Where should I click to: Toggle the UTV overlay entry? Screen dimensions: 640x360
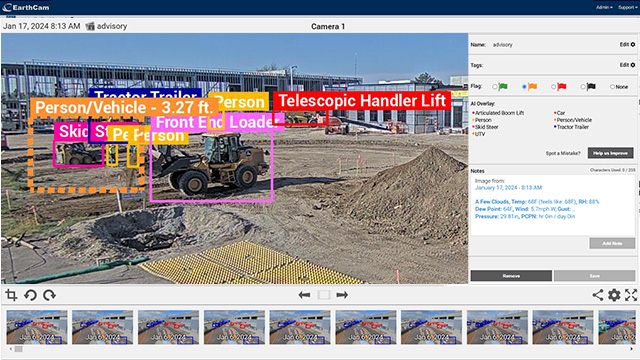479,134
